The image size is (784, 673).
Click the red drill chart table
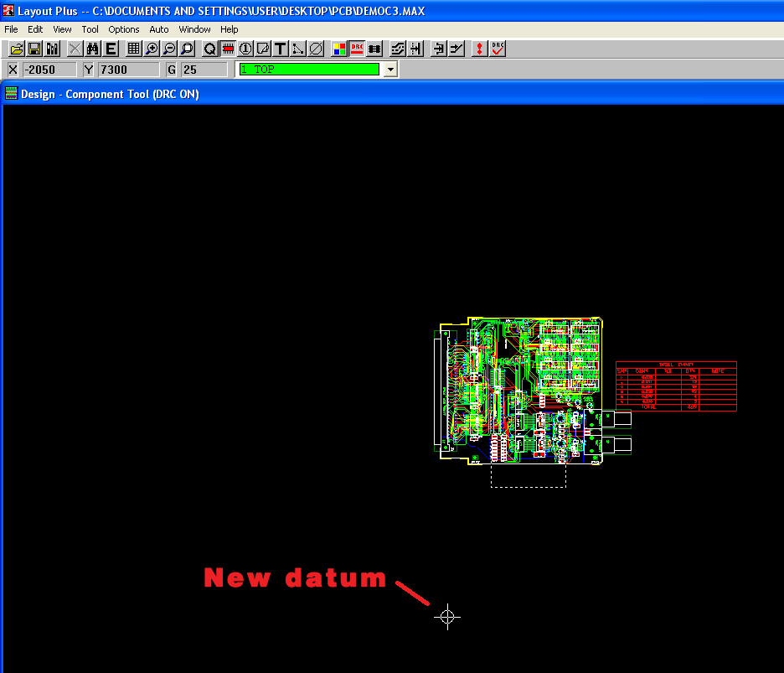coord(676,386)
